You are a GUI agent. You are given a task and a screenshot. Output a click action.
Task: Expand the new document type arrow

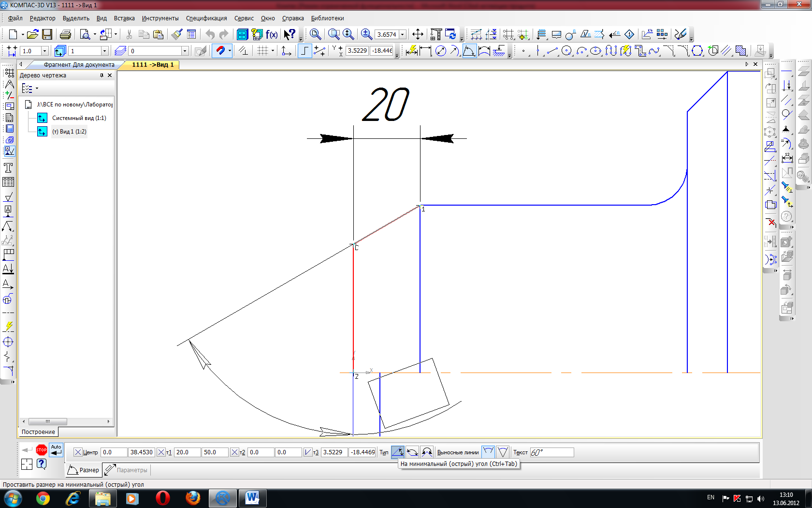pyautogui.click(x=22, y=35)
